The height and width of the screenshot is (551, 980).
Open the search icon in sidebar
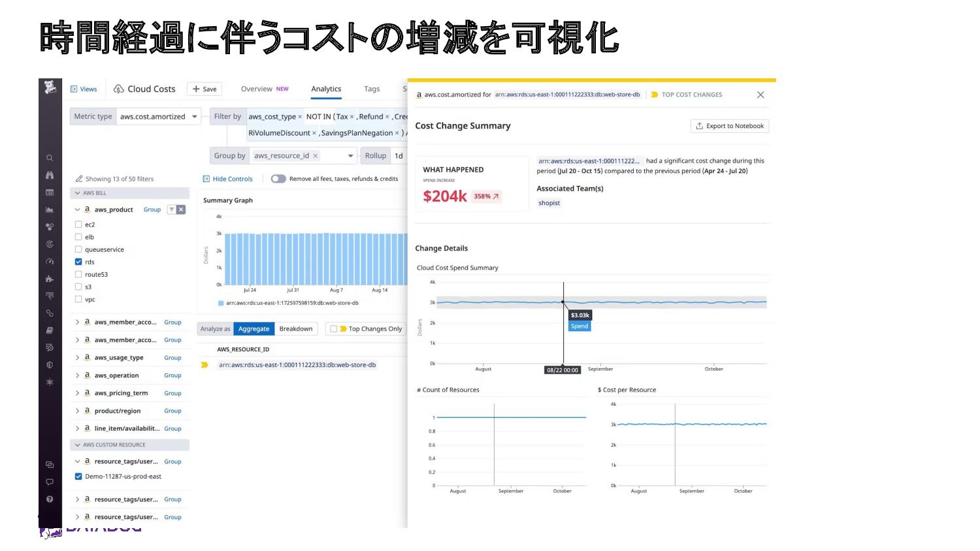[x=50, y=158]
